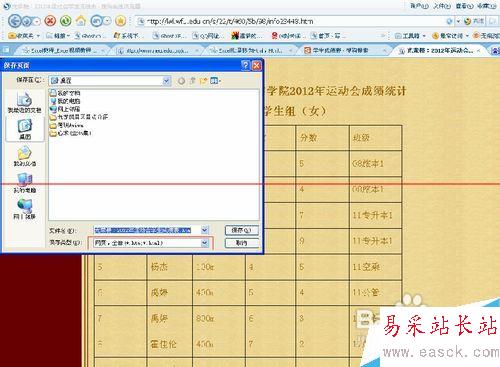Open the Views menu icon in save dialog

point(215,80)
